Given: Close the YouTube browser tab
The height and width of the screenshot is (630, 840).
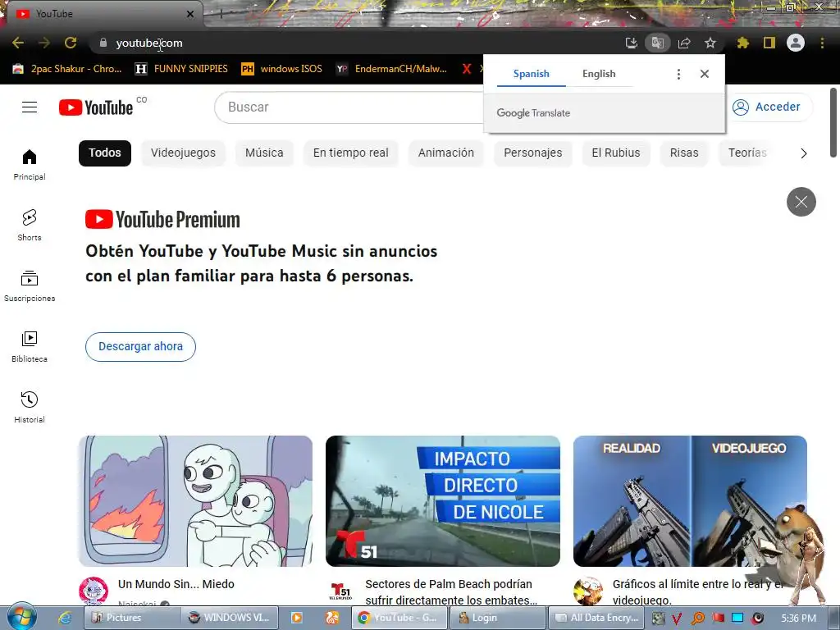Looking at the screenshot, I should click(x=189, y=14).
